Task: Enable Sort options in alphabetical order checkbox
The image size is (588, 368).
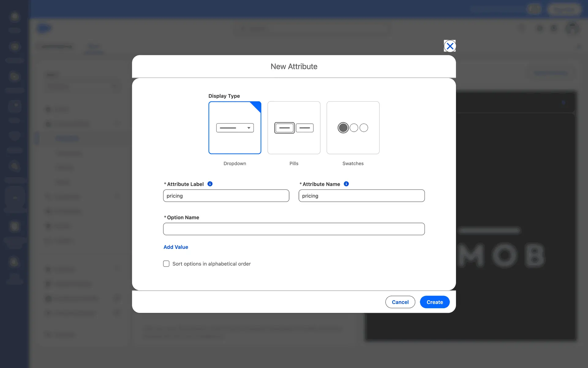Action: 166,264
